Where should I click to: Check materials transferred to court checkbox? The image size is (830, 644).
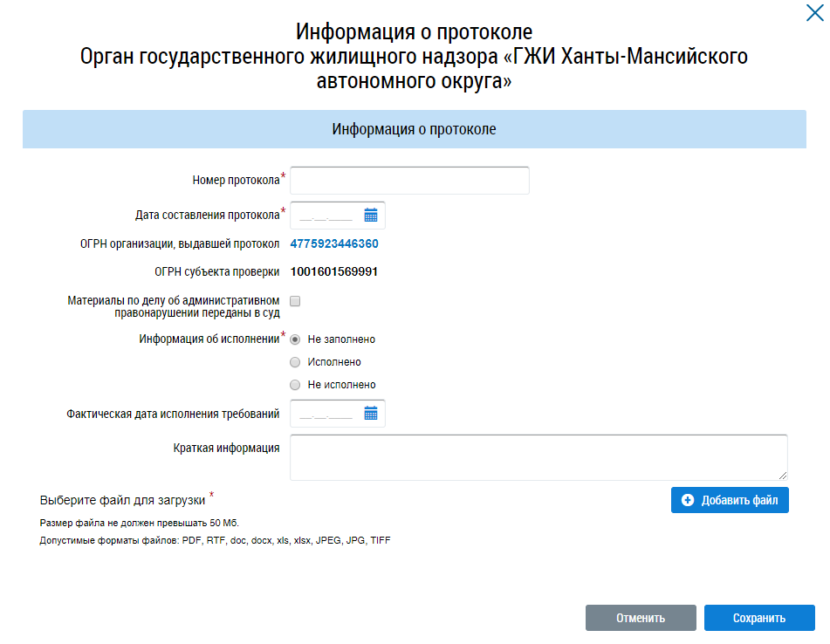295,301
